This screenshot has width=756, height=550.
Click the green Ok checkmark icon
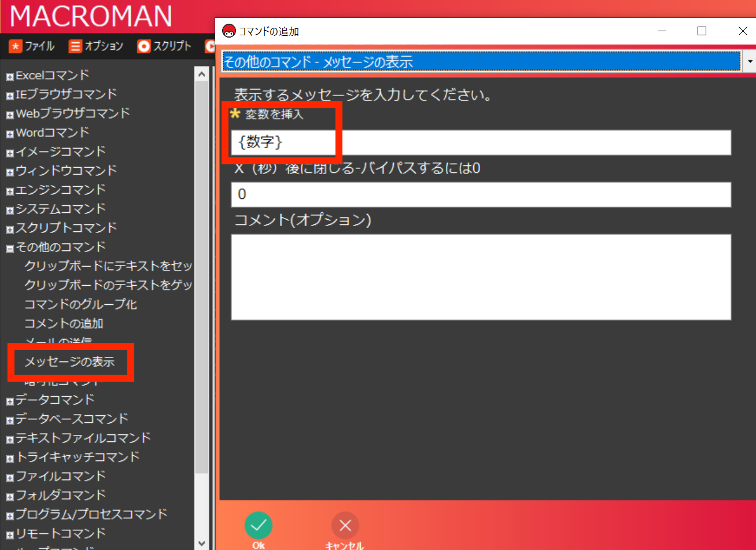click(259, 525)
